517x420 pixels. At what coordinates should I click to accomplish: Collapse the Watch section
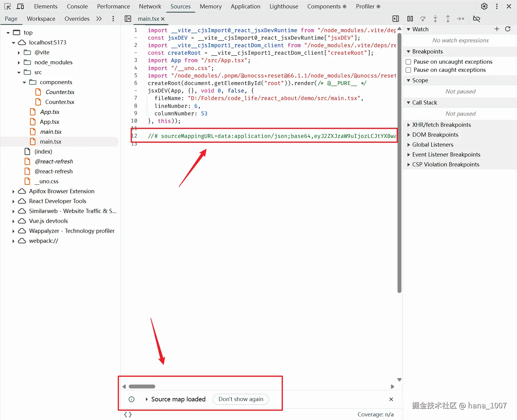(x=408, y=29)
